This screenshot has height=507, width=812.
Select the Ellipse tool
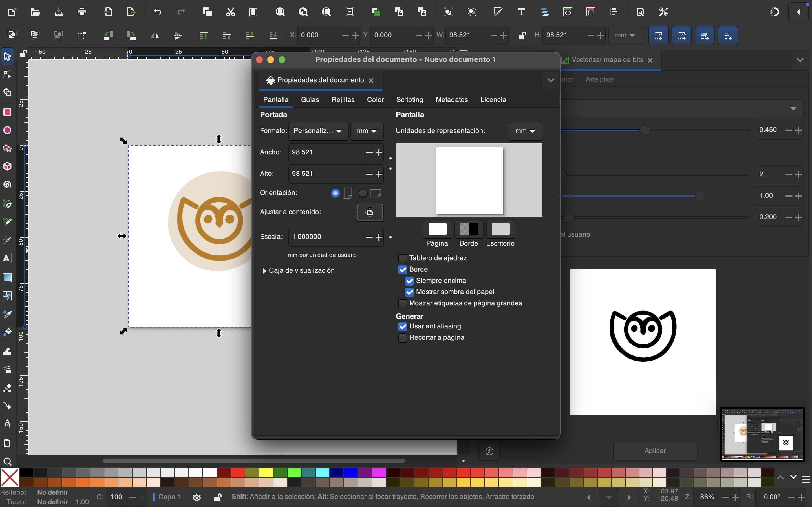(7, 130)
